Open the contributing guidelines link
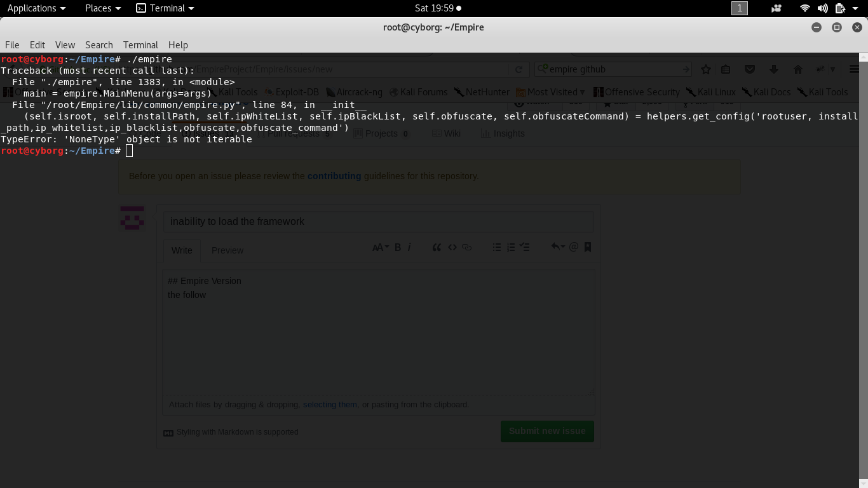868x488 pixels. (334, 176)
